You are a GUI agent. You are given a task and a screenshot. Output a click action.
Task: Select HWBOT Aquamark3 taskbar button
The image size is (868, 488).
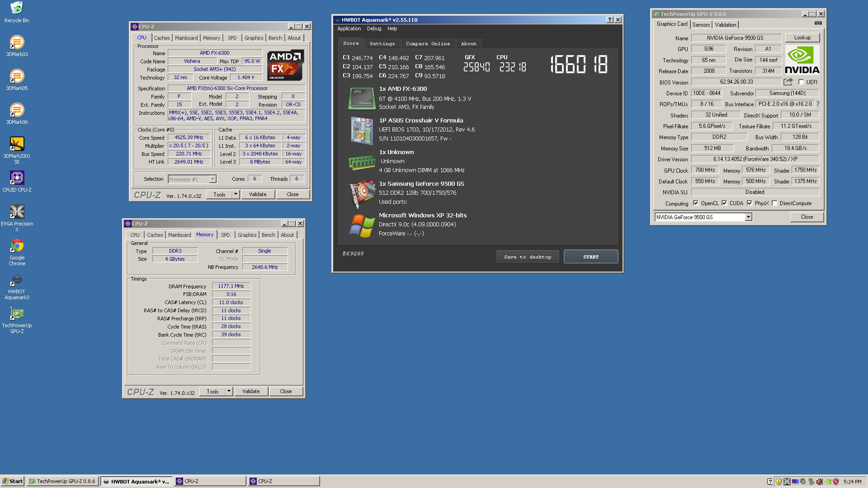pos(136,481)
